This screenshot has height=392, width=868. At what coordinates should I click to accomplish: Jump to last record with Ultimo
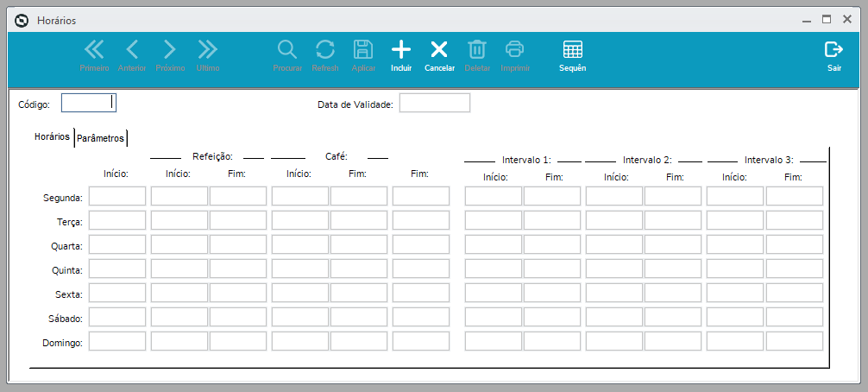[208, 56]
